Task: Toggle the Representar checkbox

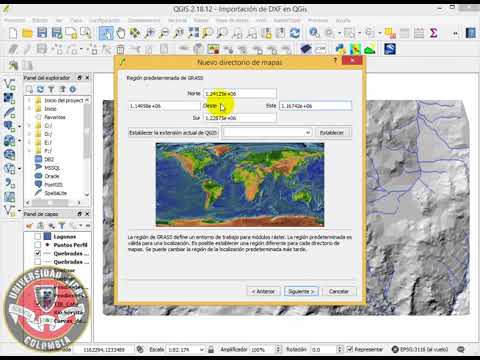Action: pyautogui.click(x=350, y=349)
